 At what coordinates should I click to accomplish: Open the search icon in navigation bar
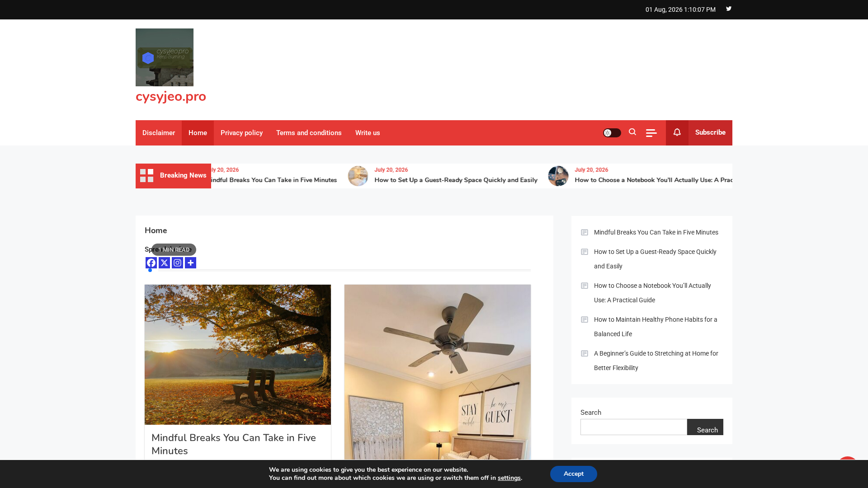[632, 132]
